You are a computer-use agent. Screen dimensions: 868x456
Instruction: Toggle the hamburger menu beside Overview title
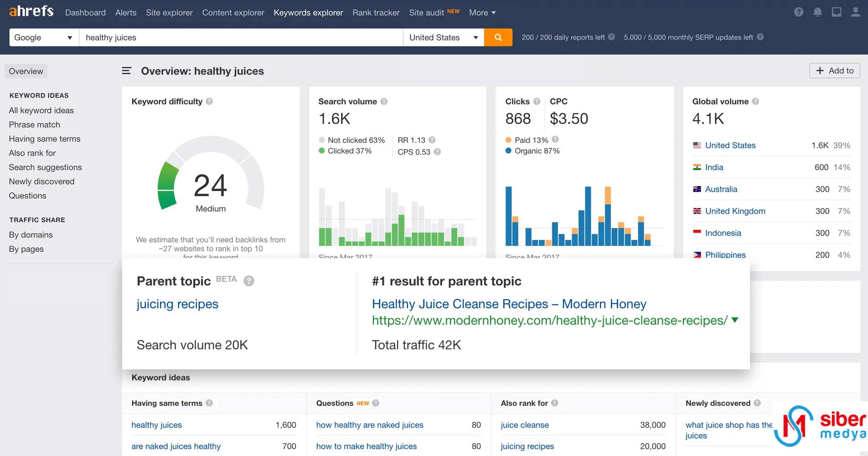127,71
